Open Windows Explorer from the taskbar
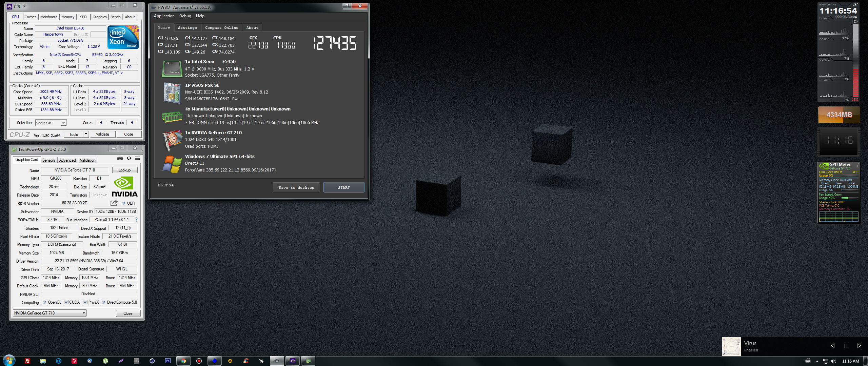Screen dimensions: 868x366 [43, 361]
